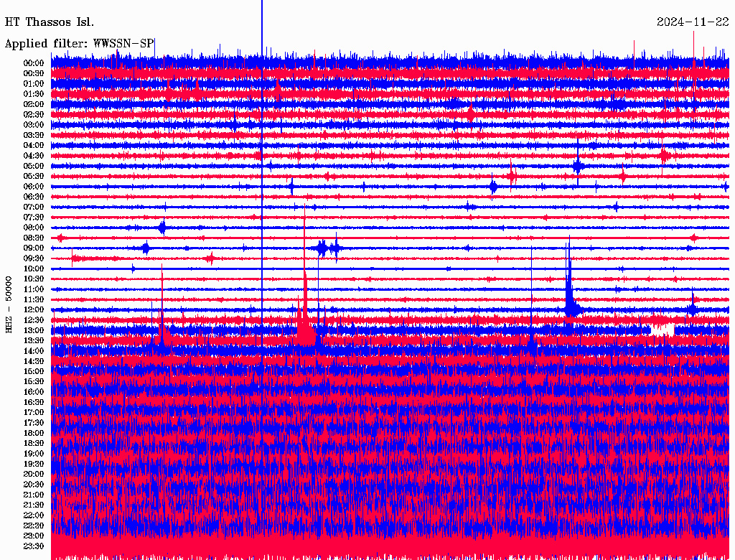Image resolution: width=735 pixels, height=560 pixels.
Task: Select the 14:30 time label
Action: [34, 361]
